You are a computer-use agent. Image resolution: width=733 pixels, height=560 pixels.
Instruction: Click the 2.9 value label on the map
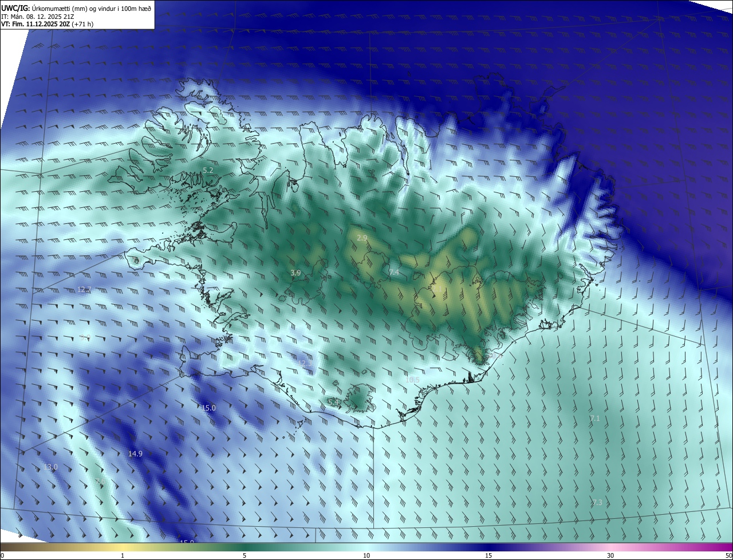(362, 238)
